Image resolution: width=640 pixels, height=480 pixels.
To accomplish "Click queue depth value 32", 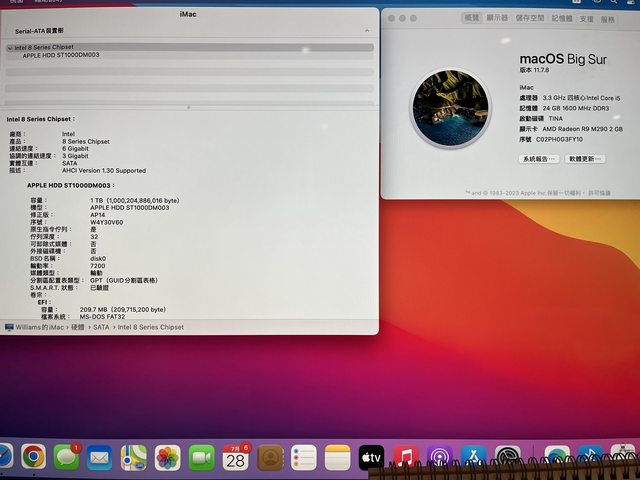I will pos(94,237).
